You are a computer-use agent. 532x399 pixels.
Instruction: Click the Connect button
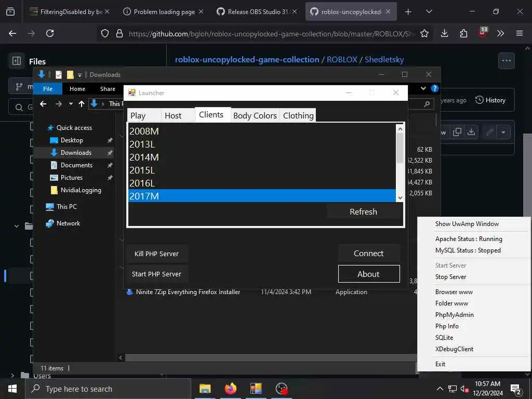tap(369, 254)
